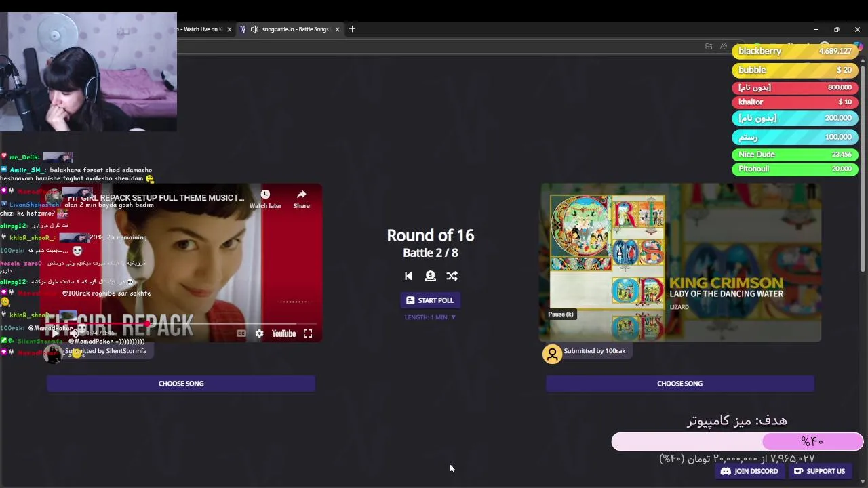Open YouTube video settings gear

[259, 333]
